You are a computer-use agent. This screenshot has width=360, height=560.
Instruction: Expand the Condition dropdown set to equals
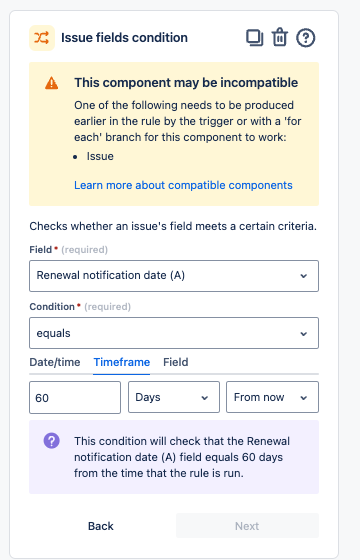pyautogui.click(x=174, y=333)
